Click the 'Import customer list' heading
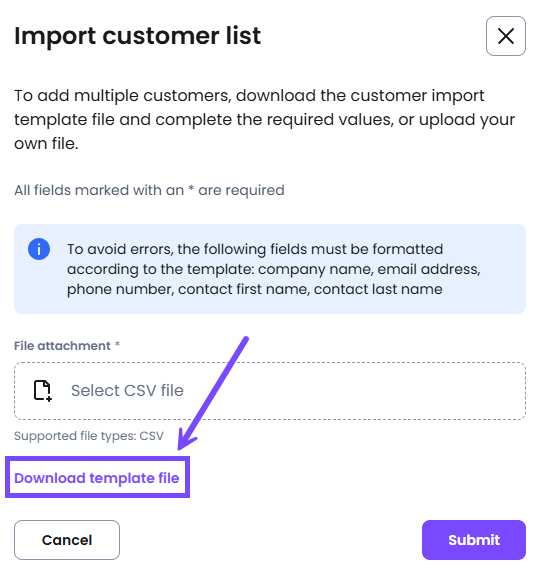 [138, 36]
